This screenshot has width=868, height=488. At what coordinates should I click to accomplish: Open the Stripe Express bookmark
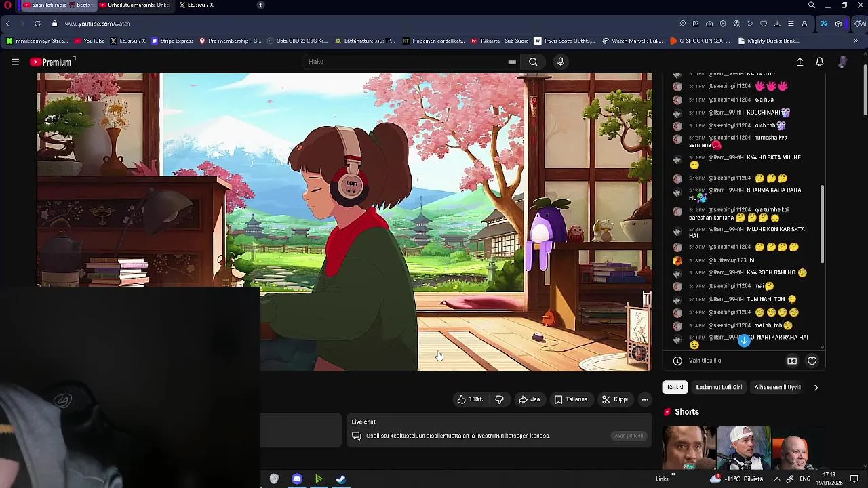click(172, 41)
